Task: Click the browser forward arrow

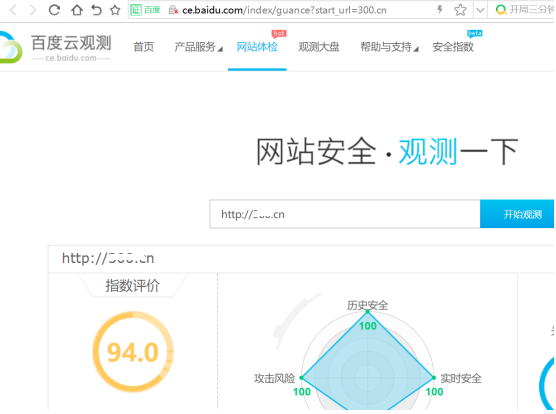Action: [33, 10]
